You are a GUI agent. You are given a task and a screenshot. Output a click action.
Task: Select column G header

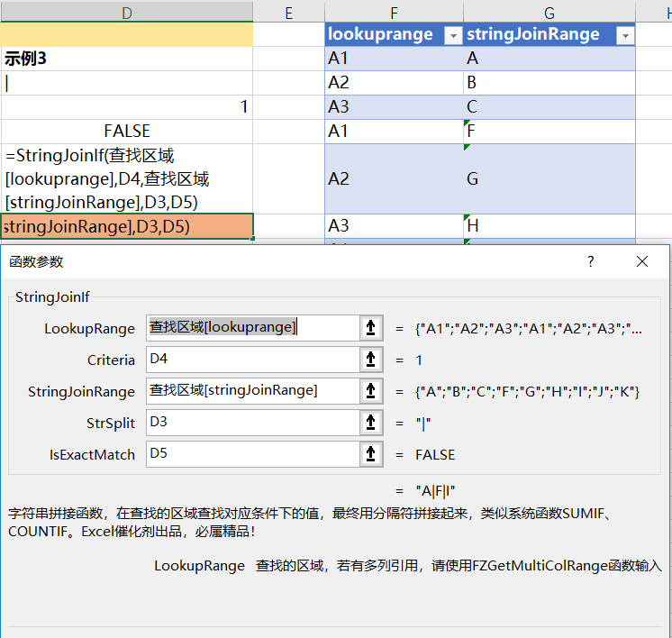pyautogui.click(x=549, y=12)
